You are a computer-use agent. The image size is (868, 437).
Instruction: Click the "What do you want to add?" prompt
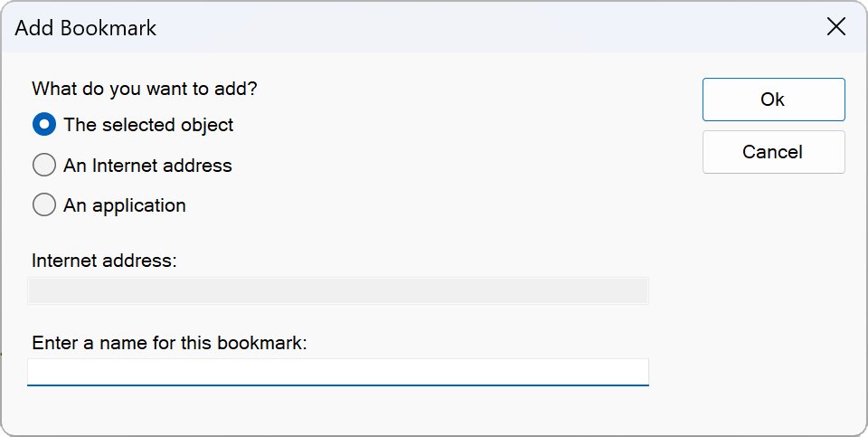[144, 89]
